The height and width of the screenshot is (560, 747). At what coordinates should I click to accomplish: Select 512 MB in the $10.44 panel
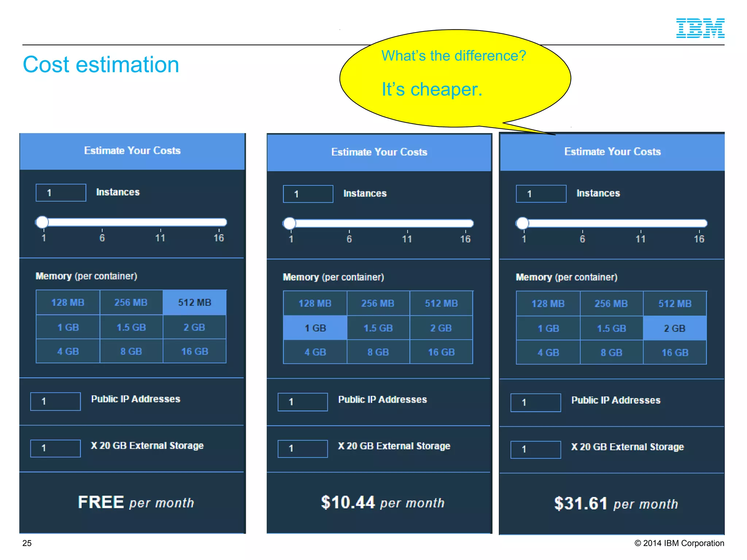pyautogui.click(x=441, y=303)
